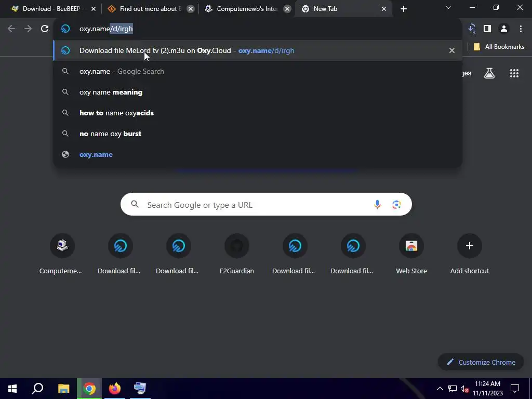
Task: Click the Oxy.Cloud icon in address bar
Action: click(65, 29)
